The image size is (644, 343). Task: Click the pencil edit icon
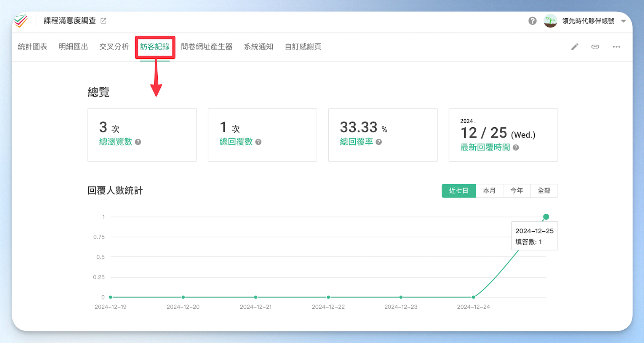click(575, 46)
